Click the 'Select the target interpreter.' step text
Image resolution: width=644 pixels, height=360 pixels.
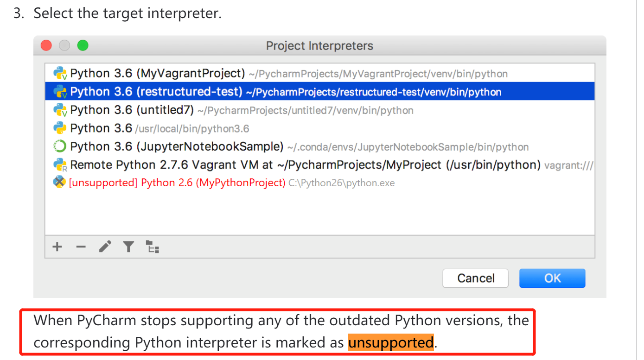128,13
